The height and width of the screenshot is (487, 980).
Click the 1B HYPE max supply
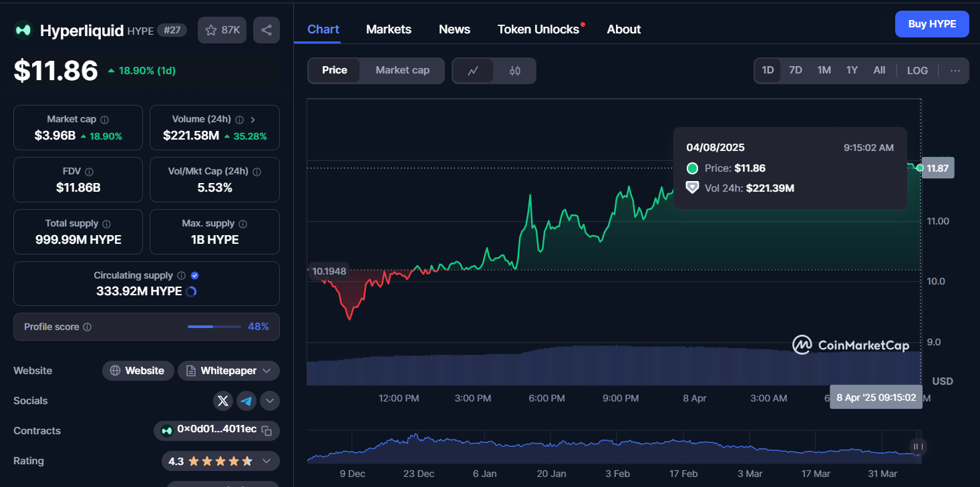pyautogui.click(x=214, y=240)
